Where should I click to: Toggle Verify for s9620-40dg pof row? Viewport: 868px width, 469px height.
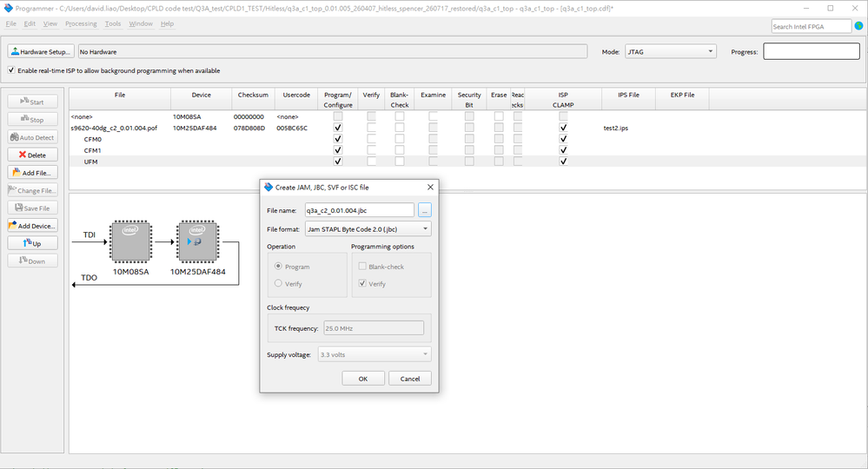[x=372, y=128]
